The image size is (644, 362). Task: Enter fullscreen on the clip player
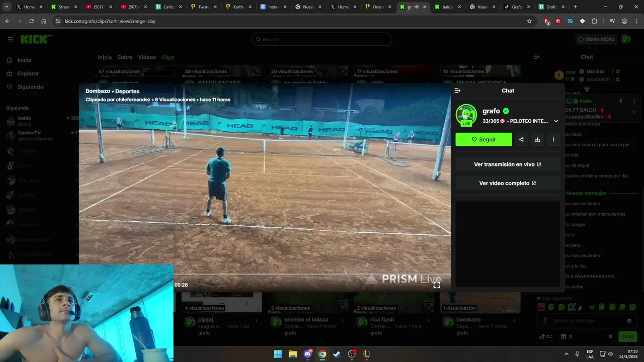tap(437, 285)
